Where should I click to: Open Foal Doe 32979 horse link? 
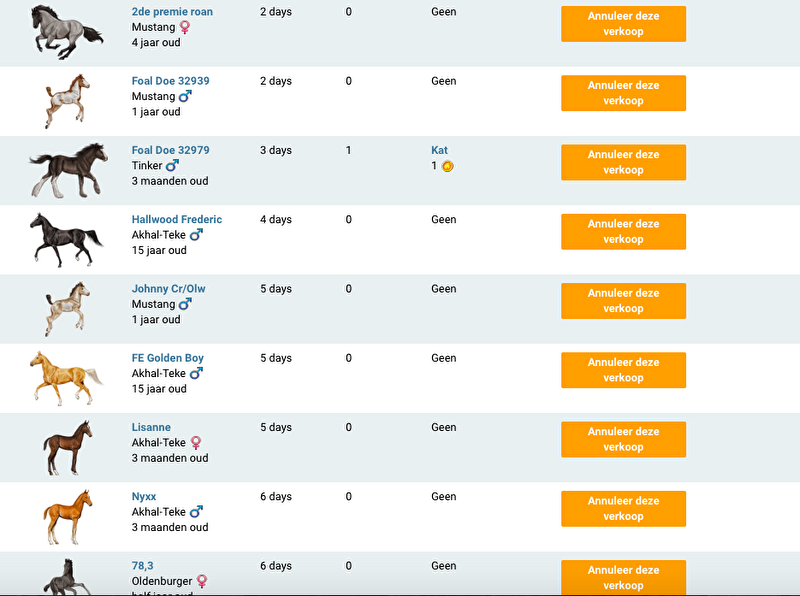[x=170, y=150]
